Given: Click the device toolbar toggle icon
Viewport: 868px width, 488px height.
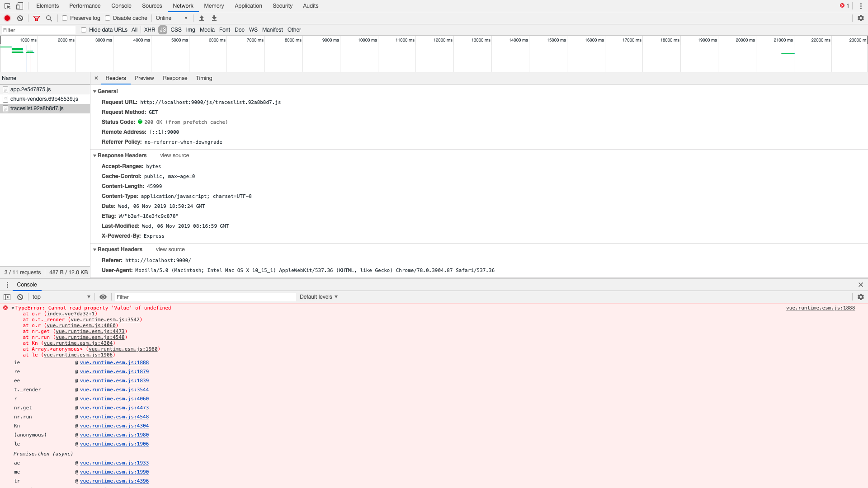Looking at the screenshot, I should pos(19,6).
